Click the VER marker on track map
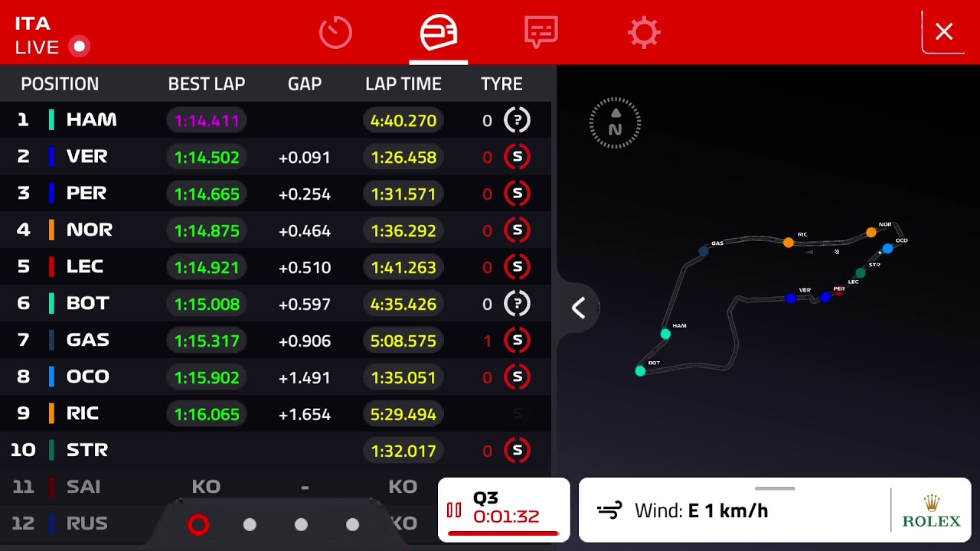980x551 pixels. point(791,298)
